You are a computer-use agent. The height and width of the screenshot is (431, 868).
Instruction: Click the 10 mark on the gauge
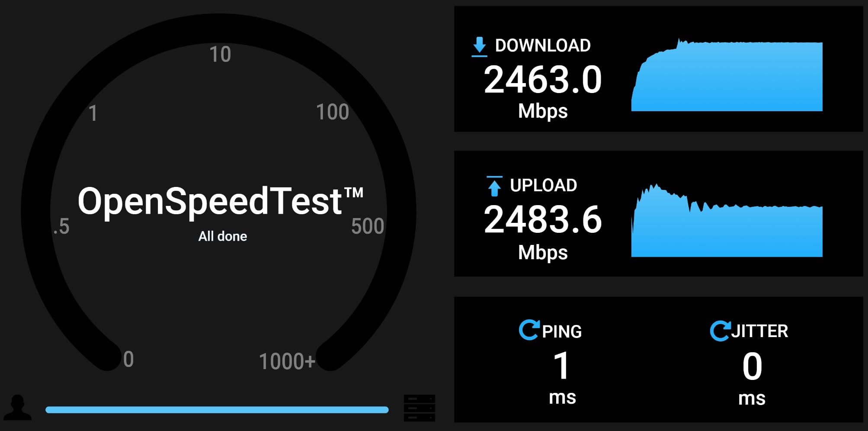tap(220, 55)
